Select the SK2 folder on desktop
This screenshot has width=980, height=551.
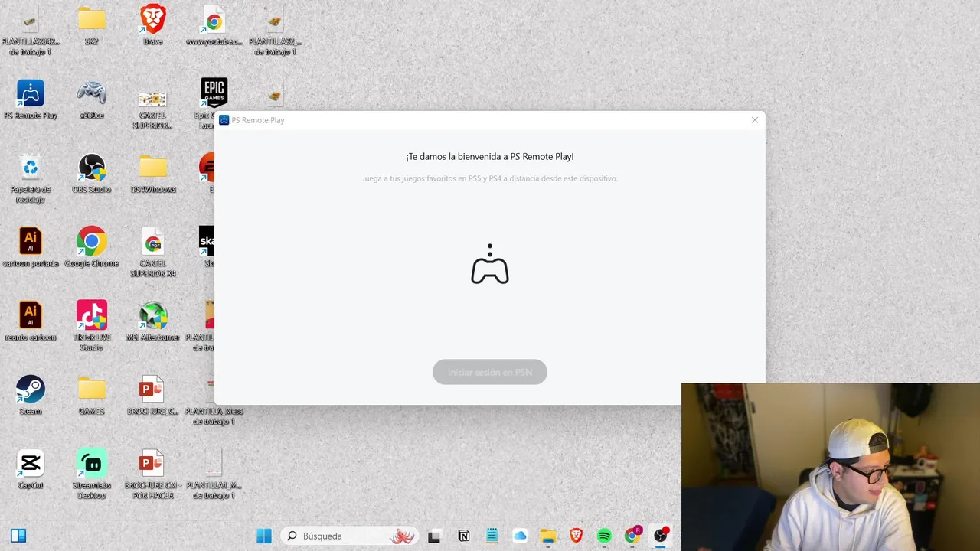[92, 25]
